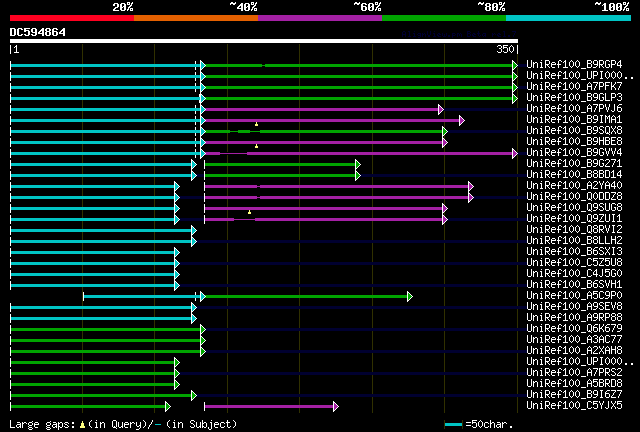Click the green arrowhead ending the B9G271 alignment
This screenshot has width=640, height=432.
coord(358,165)
